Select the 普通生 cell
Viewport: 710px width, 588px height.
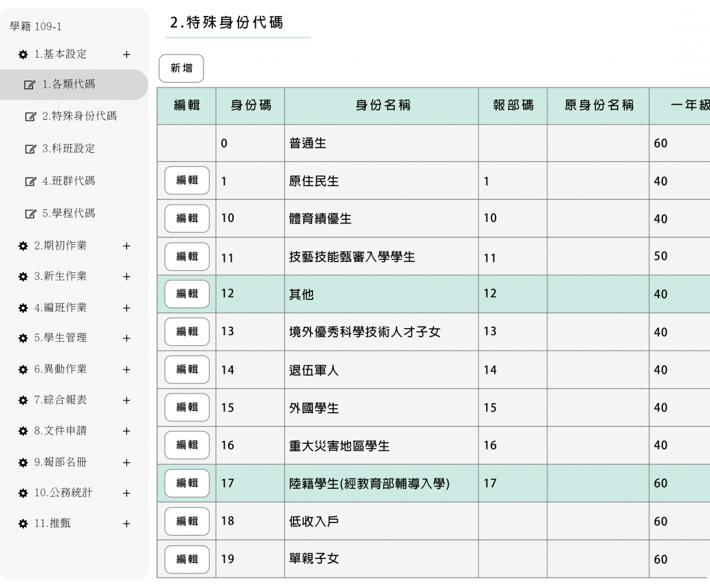coord(382,143)
